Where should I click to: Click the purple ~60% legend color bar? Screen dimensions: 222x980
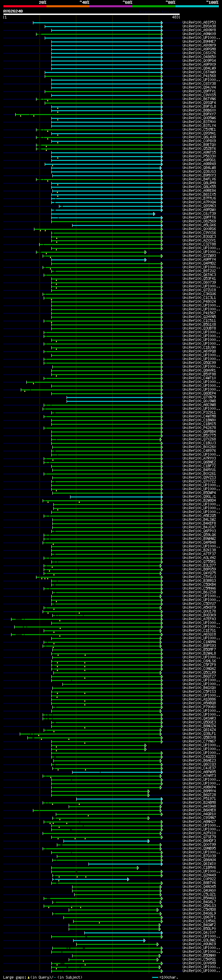[111, 6]
